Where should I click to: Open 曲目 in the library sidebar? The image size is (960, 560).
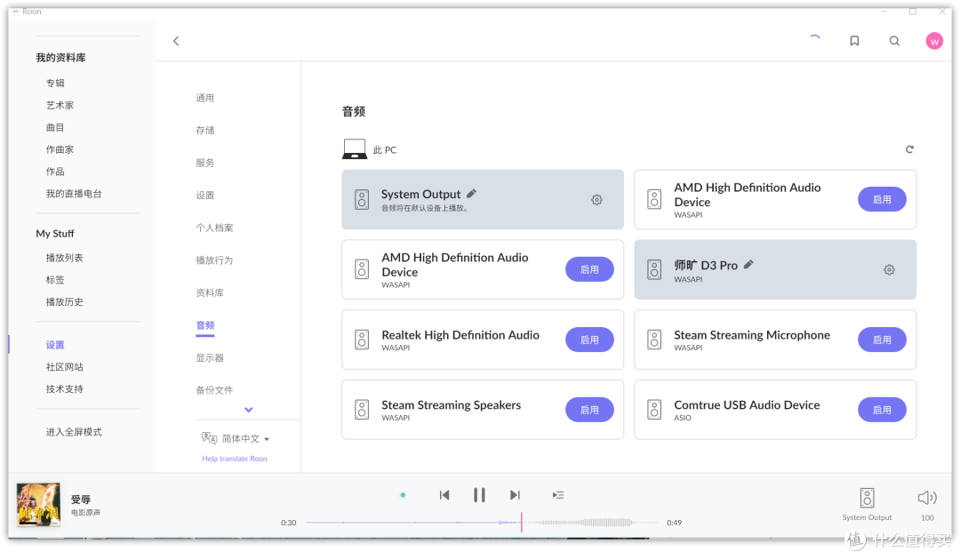55,127
